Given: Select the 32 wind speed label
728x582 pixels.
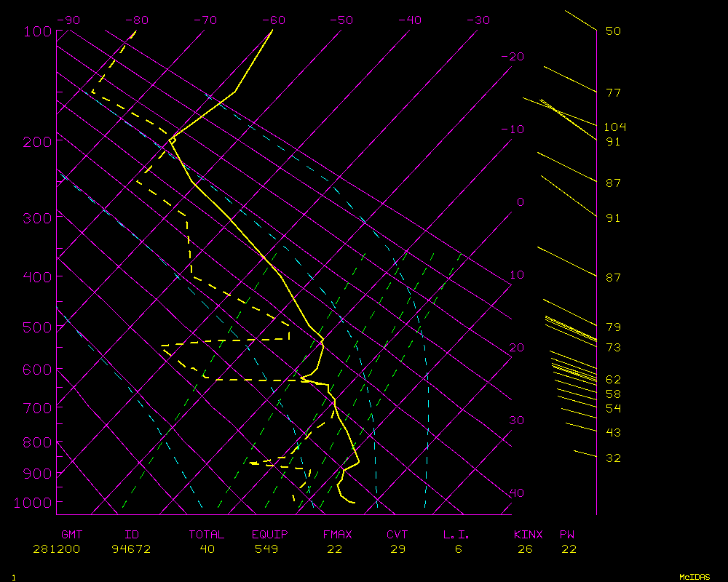Looking at the screenshot, I should pyautogui.click(x=613, y=458).
